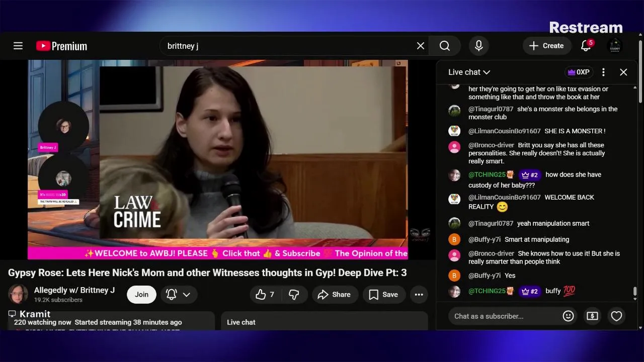Screen dimensions: 644x362
Task: Send a heart reaction in chat
Action: (616, 316)
